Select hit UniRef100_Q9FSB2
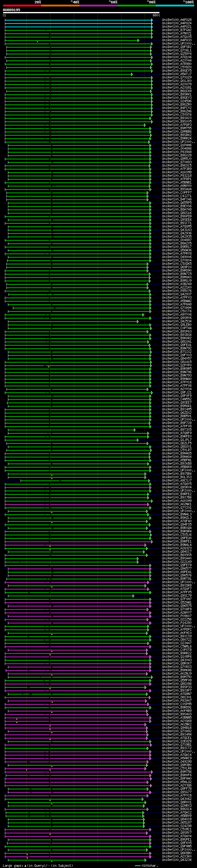The width and height of the screenshot is (197, 868). (177, 47)
